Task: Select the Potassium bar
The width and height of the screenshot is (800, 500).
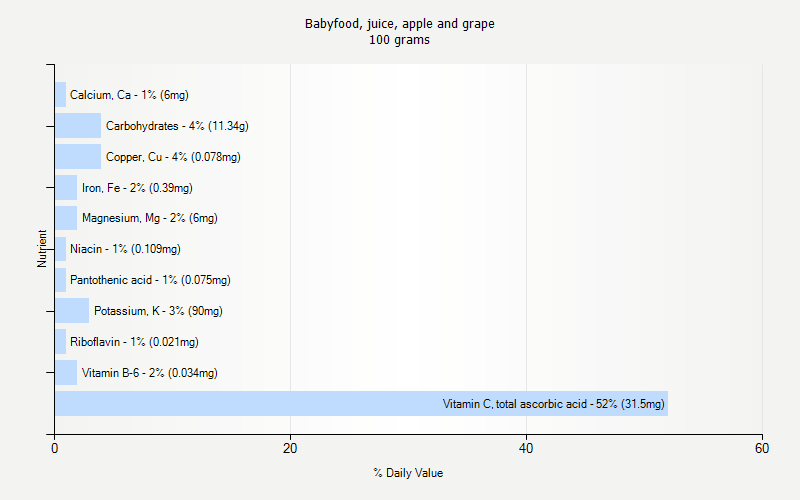Action: click(x=72, y=311)
